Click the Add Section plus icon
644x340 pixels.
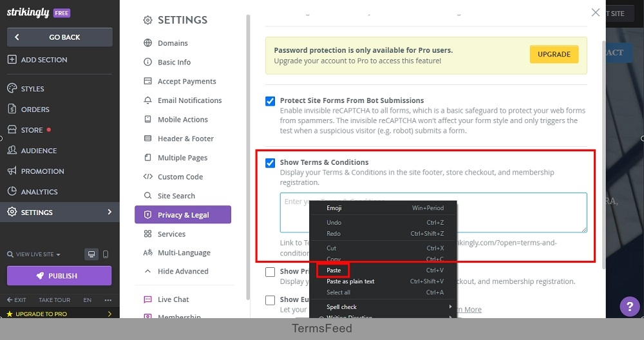click(x=12, y=59)
